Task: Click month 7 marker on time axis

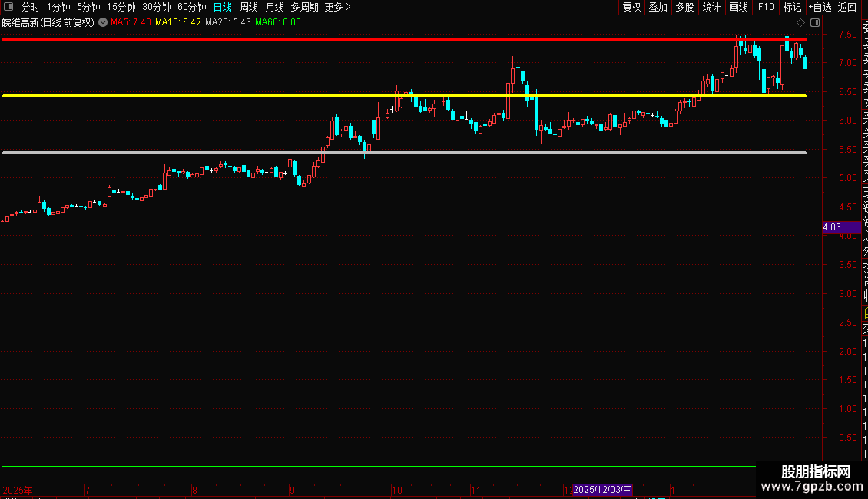Action: (88, 490)
